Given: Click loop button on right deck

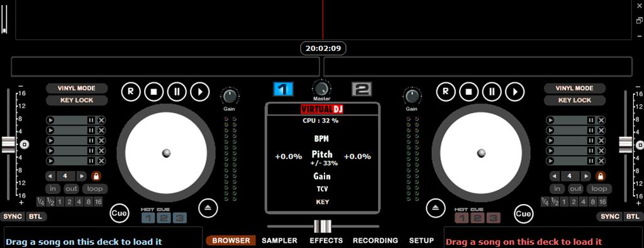Looking at the screenshot, I should point(599,188).
